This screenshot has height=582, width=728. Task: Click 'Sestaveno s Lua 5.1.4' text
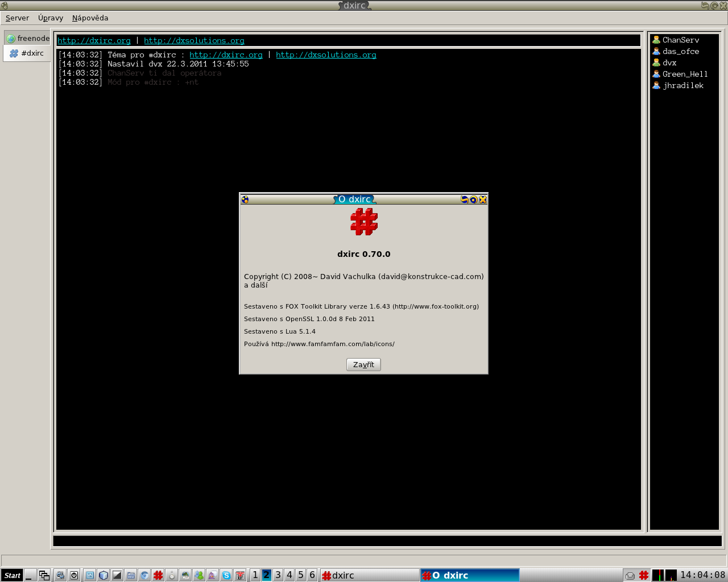click(x=280, y=331)
